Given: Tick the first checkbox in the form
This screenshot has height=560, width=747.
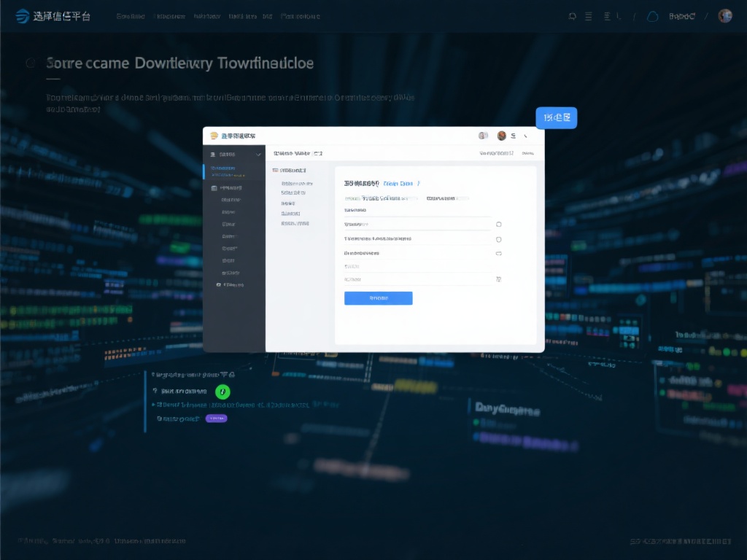Looking at the screenshot, I should point(499,225).
